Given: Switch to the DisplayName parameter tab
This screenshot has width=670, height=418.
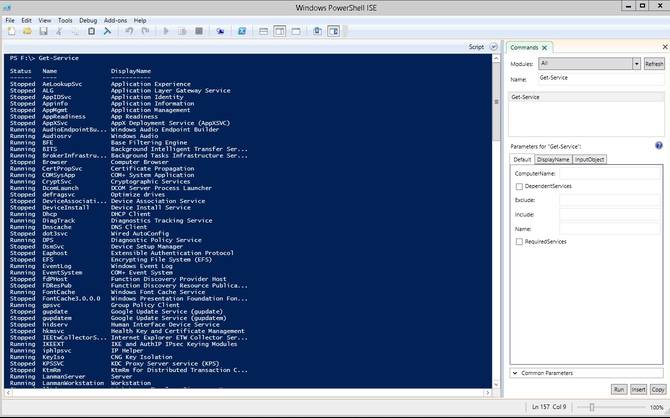Looking at the screenshot, I should coord(553,159).
